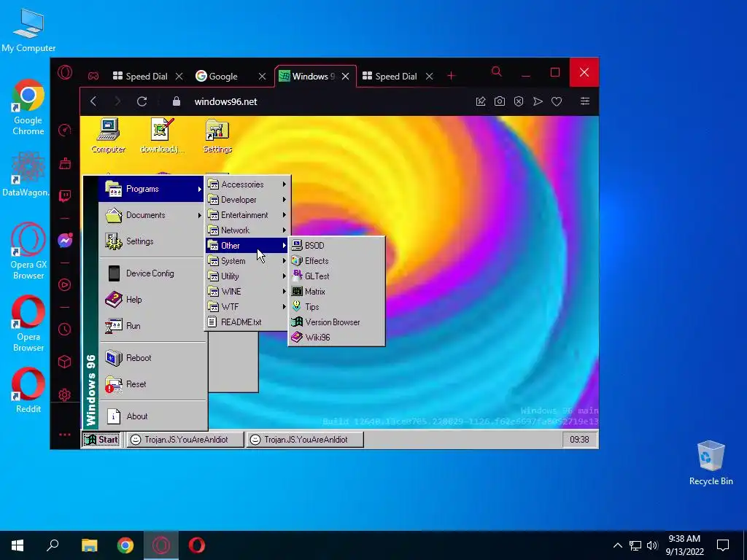This screenshot has height=560, width=747.
Task: Open Version Browser menu entry
Action: pos(337,322)
